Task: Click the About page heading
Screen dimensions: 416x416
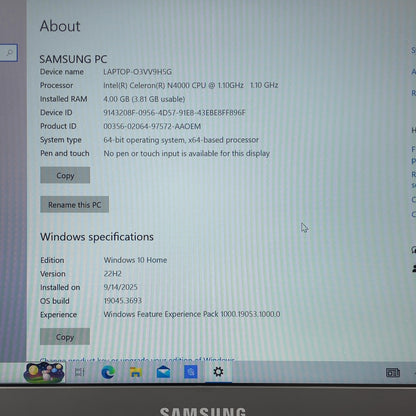Action: 60,26
